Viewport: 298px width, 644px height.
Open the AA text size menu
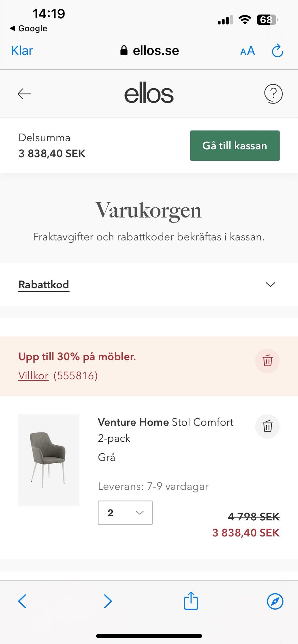(x=247, y=51)
